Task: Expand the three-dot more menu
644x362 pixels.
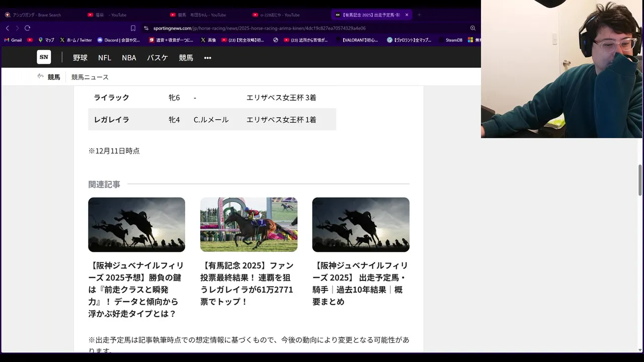Action: click(208, 58)
